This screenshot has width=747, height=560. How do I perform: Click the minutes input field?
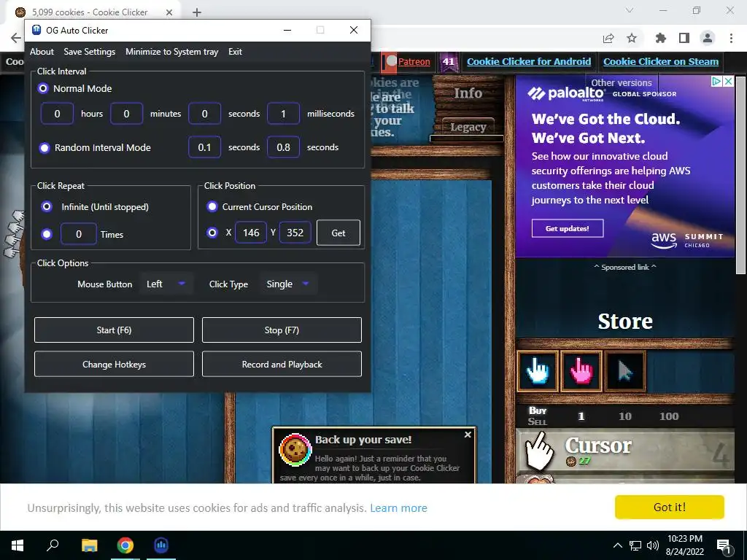tap(126, 114)
